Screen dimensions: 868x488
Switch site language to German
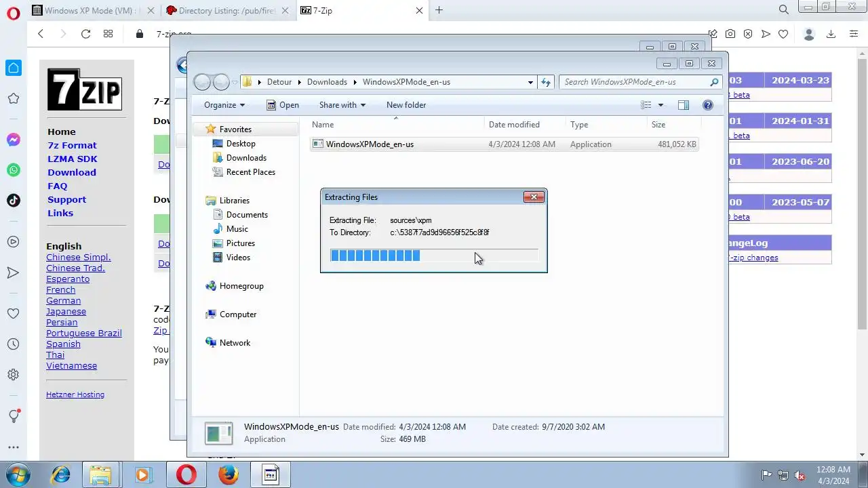tap(63, 300)
